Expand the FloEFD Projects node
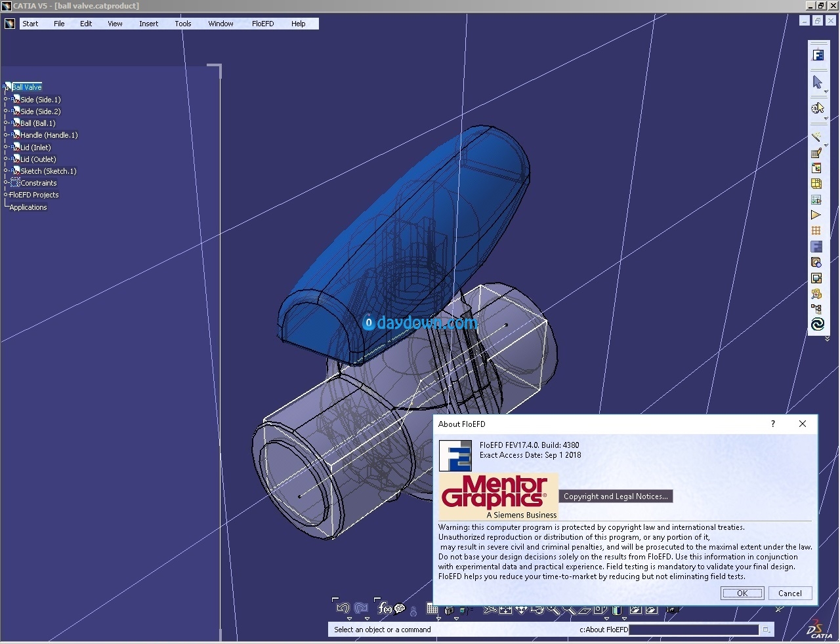The width and height of the screenshot is (840, 644). tap(6, 195)
